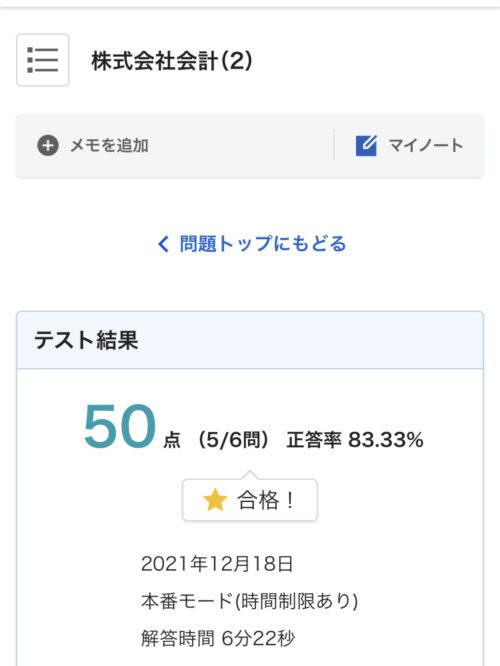The image size is (500, 666).
Task: Click the large 50 score number
Action: pos(119,426)
